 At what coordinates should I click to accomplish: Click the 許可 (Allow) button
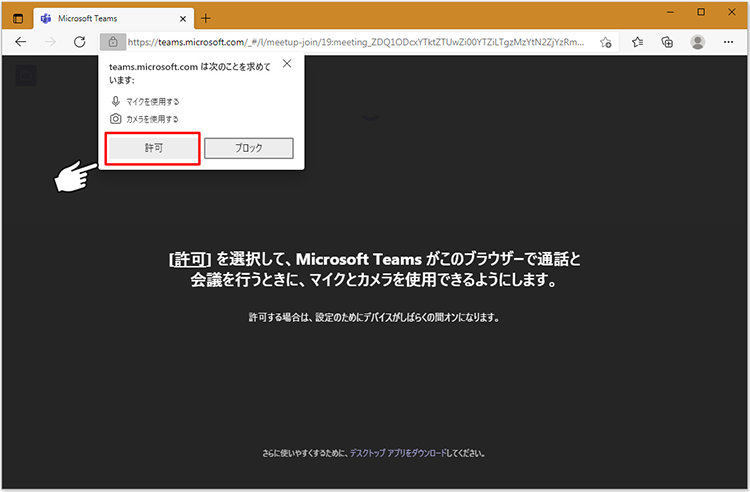(153, 148)
